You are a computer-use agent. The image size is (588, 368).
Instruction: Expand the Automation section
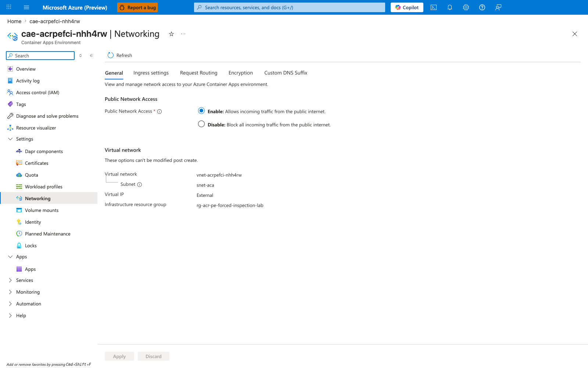pos(10,304)
